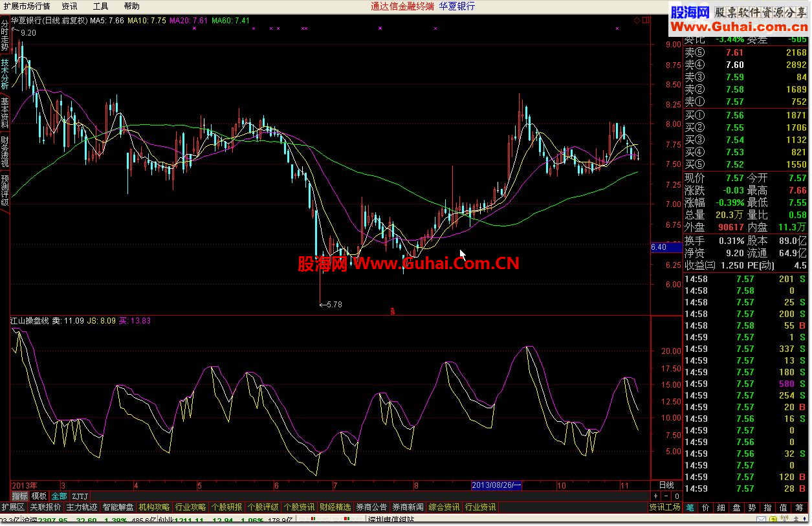Click the 日线 period selector
Screen dimensions: 812x526
tap(666, 485)
